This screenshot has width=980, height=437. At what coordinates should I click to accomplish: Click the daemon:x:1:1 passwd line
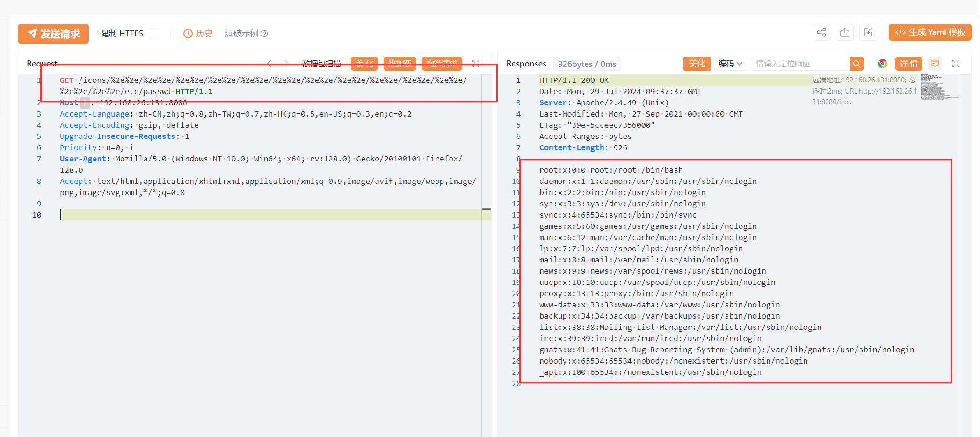click(x=648, y=181)
